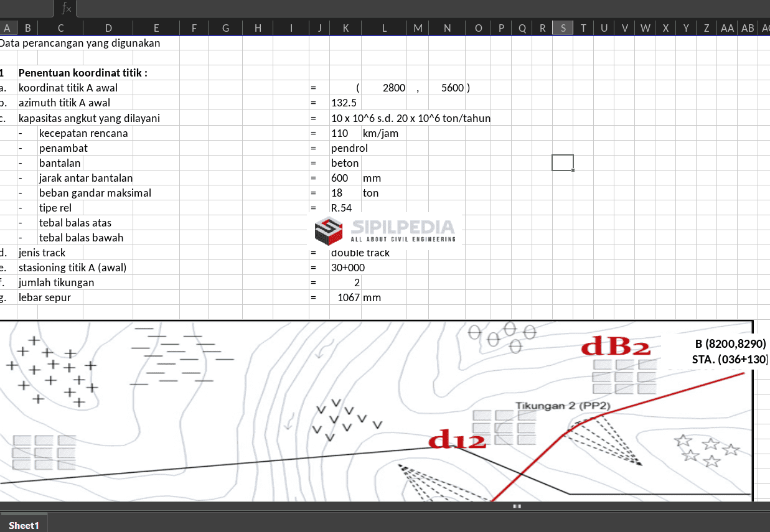Select the 'pendrol' penambat value cell
770x532 pixels.
click(x=349, y=148)
